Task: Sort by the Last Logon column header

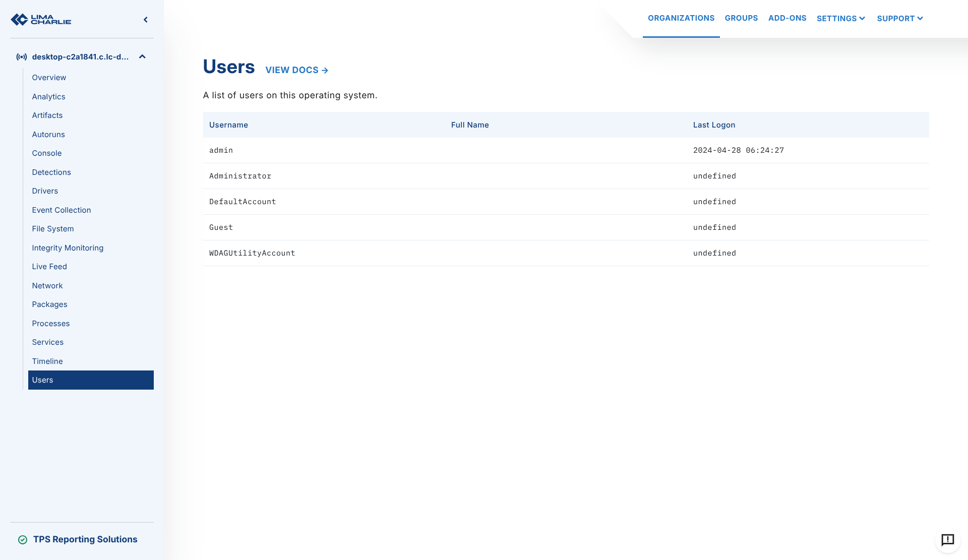Action: coord(714,125)
